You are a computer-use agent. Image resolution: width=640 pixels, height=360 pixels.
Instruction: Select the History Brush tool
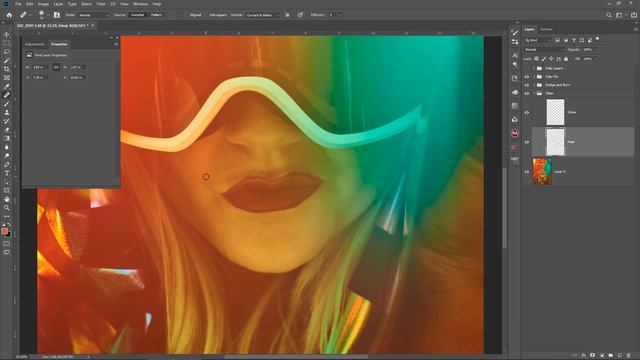(7, 121)
